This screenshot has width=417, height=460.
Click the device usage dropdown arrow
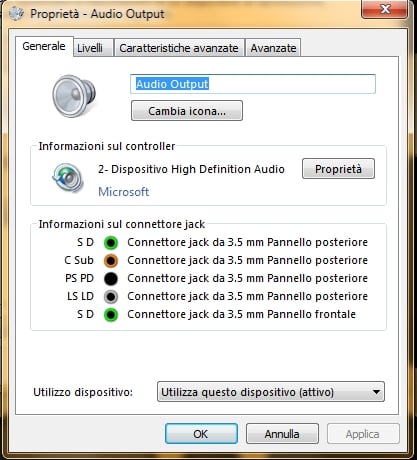point(376,392)
